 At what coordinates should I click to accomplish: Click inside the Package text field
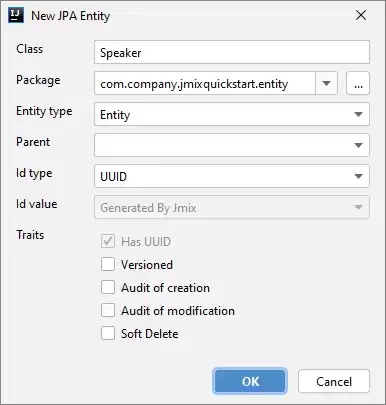pos(205,83)
